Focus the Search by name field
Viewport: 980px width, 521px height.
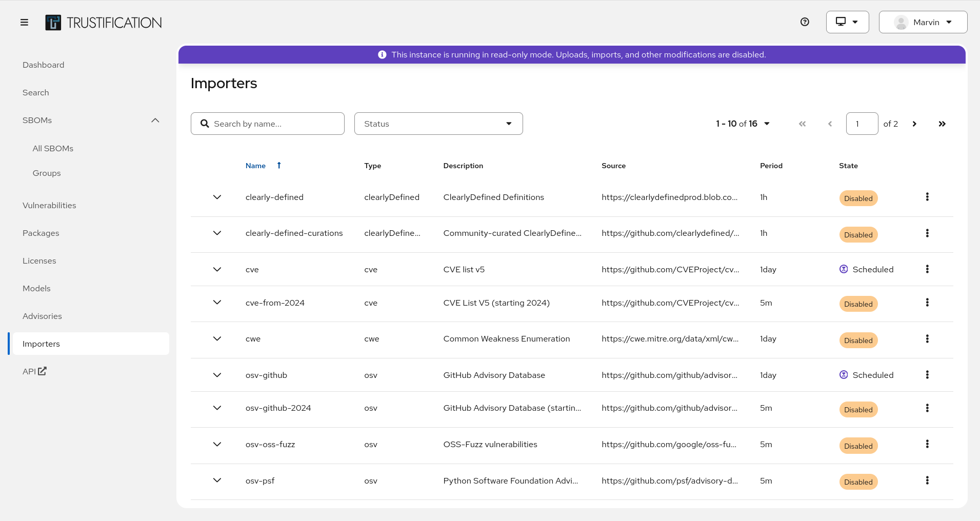pos(268,124)
